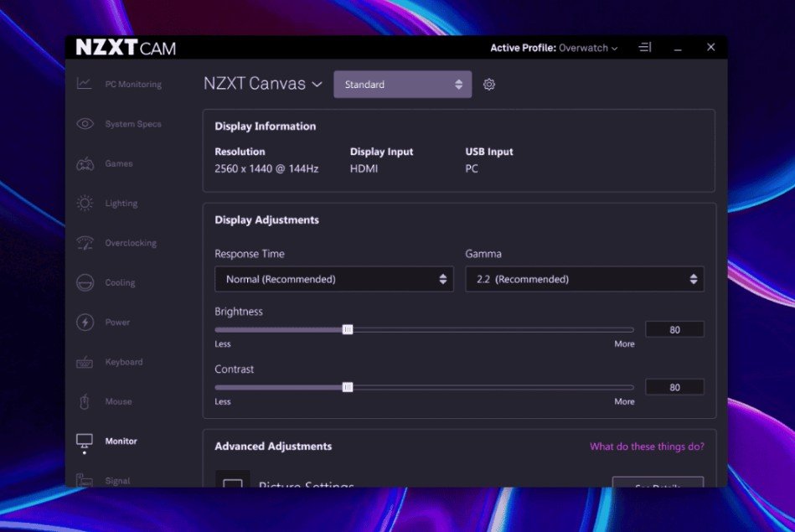Click the HDMI display input value
This screenshot has width=795, height=532.
(x=364, y=168)
